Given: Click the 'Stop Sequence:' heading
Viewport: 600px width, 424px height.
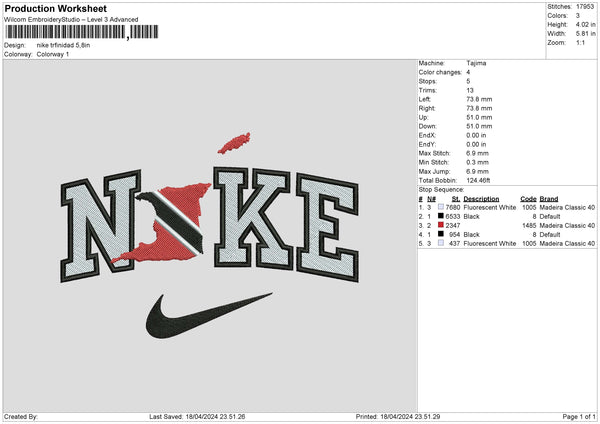Looking at the screenshot, I should pos(441,189).
